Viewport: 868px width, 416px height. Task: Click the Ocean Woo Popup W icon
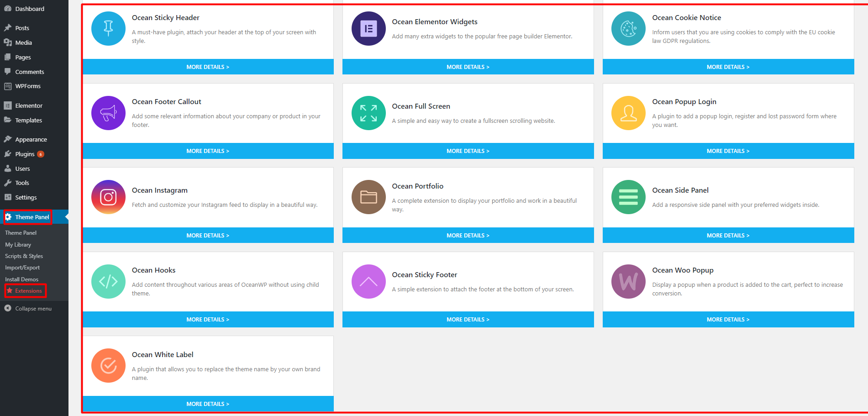click(628, 281)
